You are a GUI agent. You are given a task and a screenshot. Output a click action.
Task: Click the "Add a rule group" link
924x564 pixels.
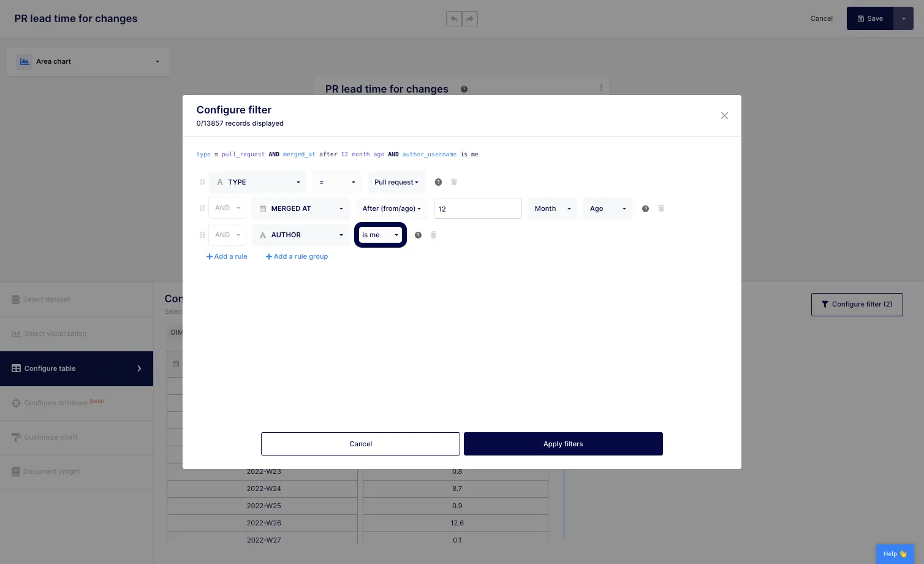point(297,256)
